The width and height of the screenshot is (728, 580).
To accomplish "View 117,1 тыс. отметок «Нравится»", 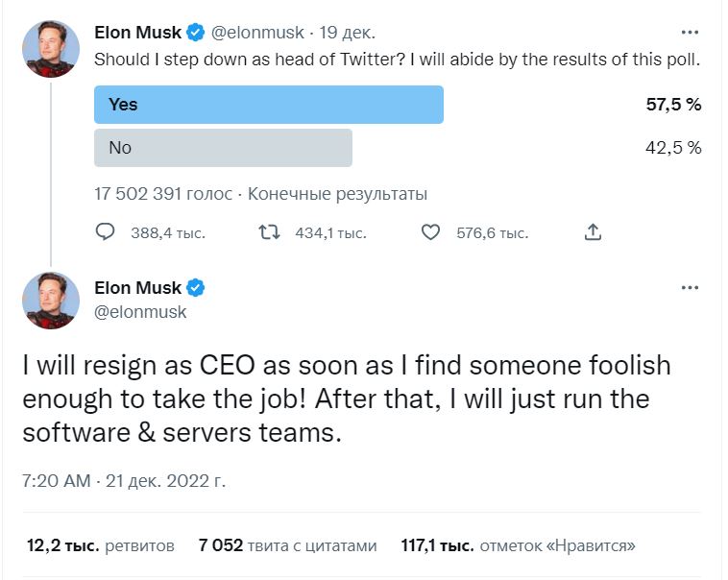I will [x=519, y=546].
